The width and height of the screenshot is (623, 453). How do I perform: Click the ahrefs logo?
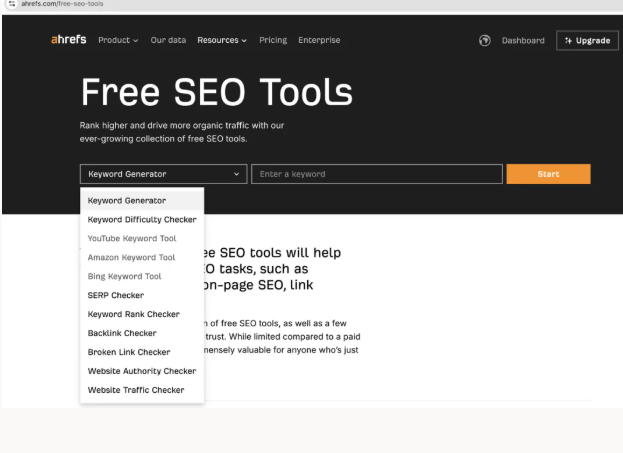(68, 40)
